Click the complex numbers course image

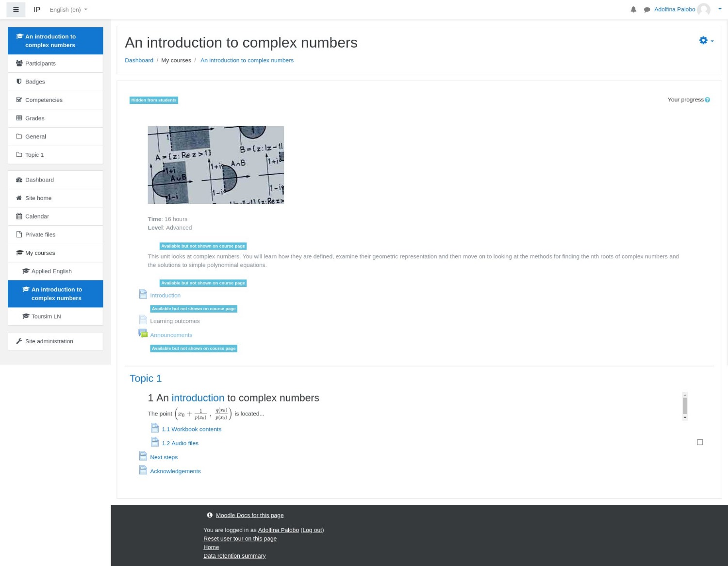coord(215,165)
